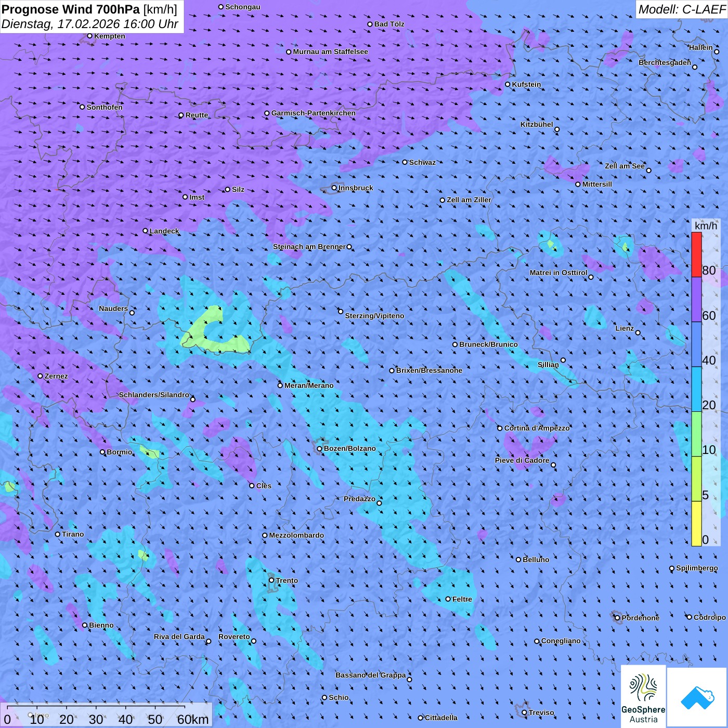Click the 'Riva del Garda' label

tap(179, 636)
